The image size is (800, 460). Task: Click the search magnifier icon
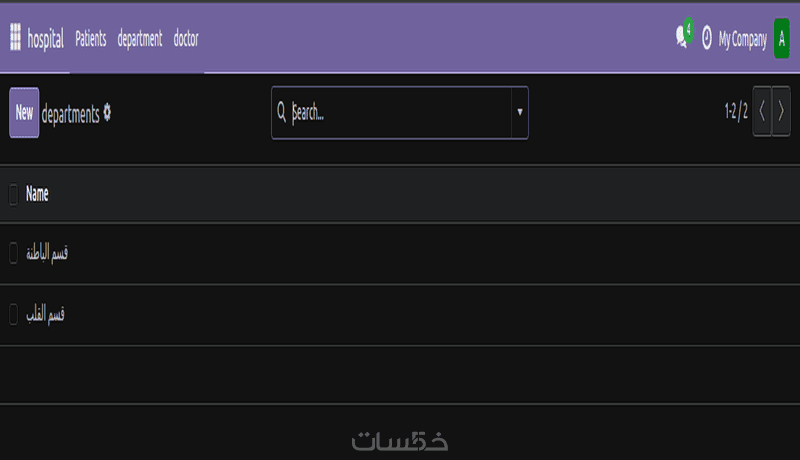(282, 113)
